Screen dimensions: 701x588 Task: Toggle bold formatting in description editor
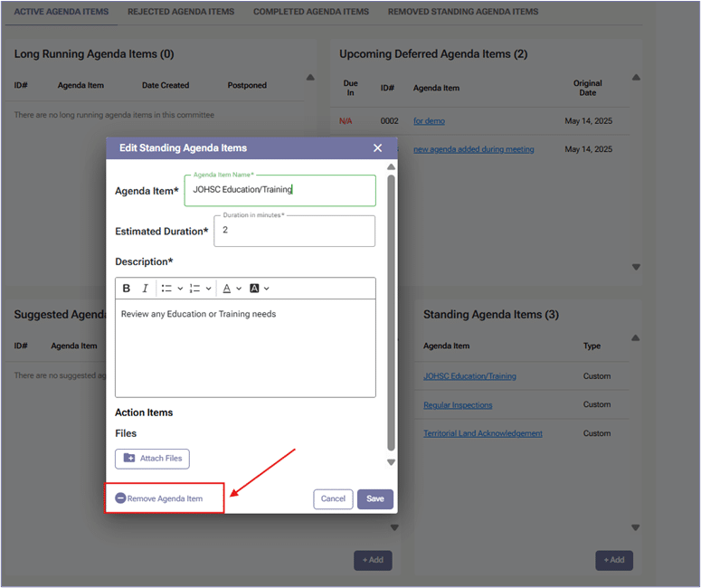[x=127, y=289]
